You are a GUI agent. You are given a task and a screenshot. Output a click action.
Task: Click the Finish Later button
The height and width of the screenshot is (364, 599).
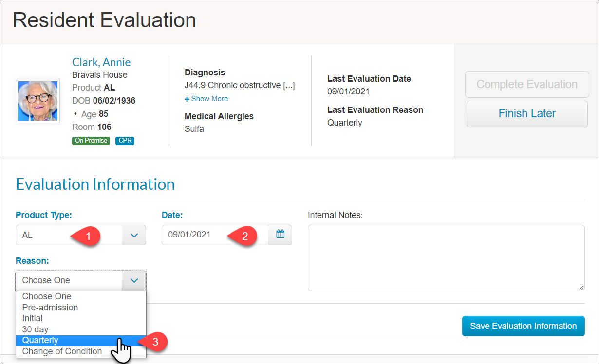(x=527, y=114)
